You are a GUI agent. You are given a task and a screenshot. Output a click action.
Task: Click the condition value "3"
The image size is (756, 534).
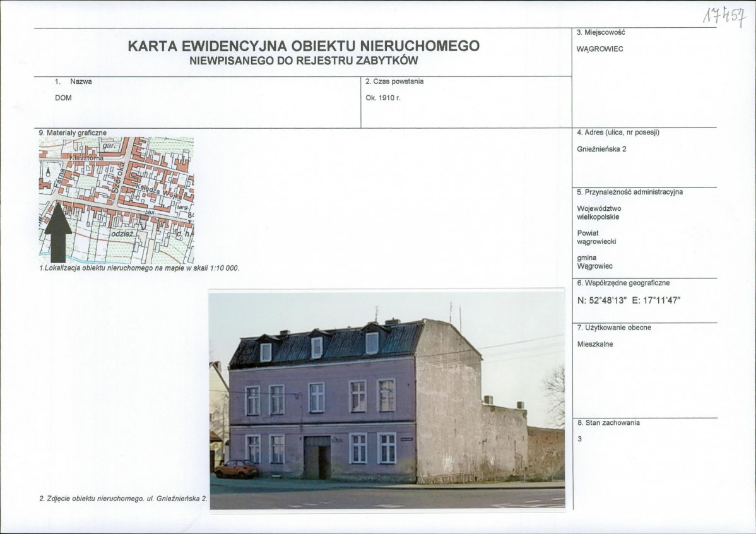579,439
